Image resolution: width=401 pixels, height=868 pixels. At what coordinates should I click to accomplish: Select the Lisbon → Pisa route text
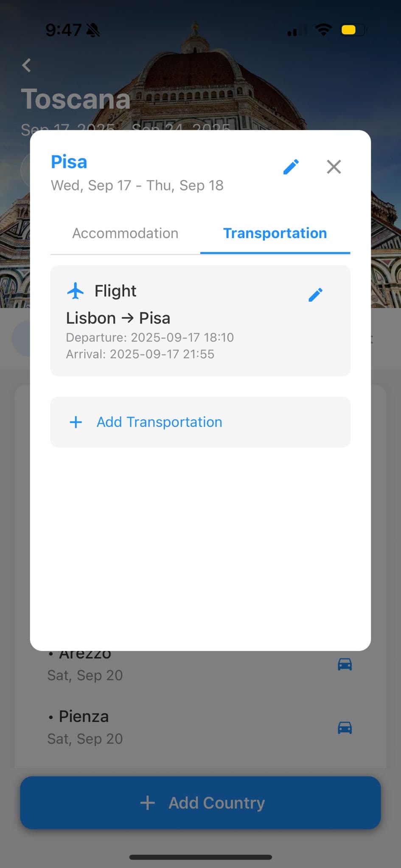tap(118, 318)
